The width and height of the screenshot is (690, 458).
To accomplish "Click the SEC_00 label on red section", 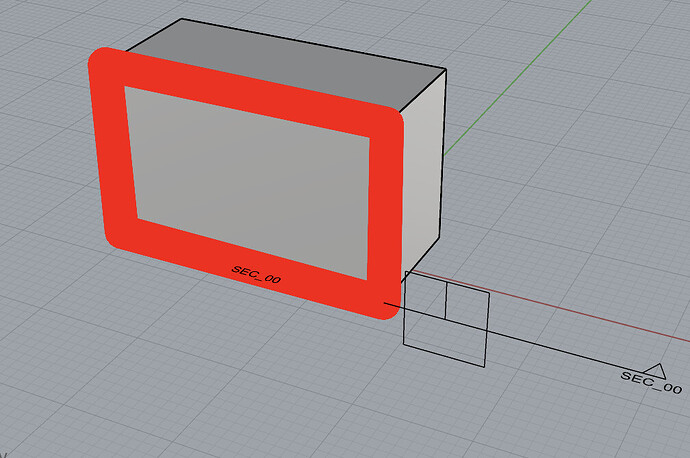I will pos(256,274).
